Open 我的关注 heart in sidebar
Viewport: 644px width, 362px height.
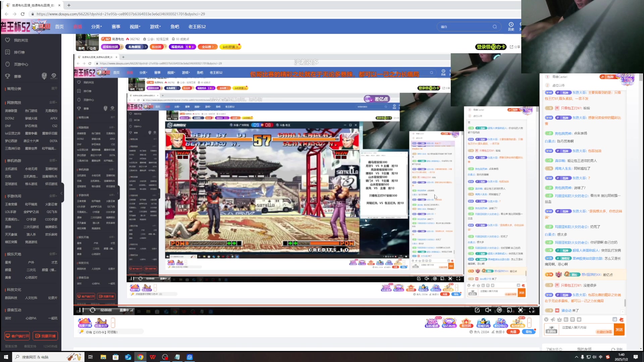click(17, 40)
